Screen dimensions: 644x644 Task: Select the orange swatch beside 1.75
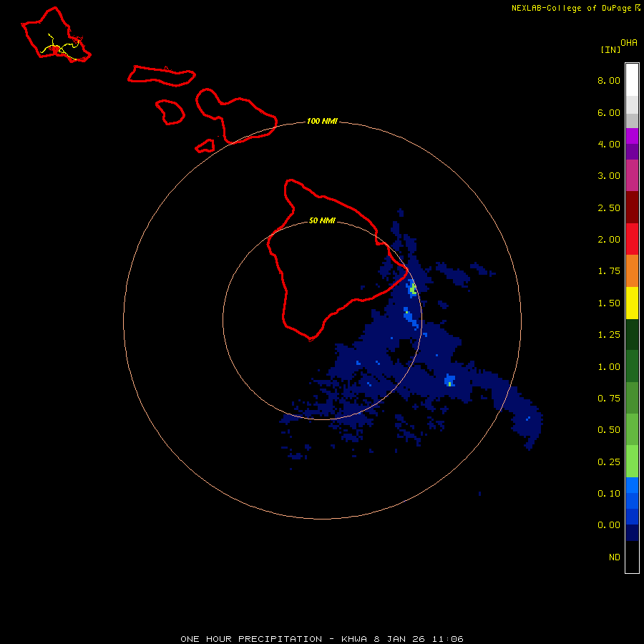[x=632, y=271]
